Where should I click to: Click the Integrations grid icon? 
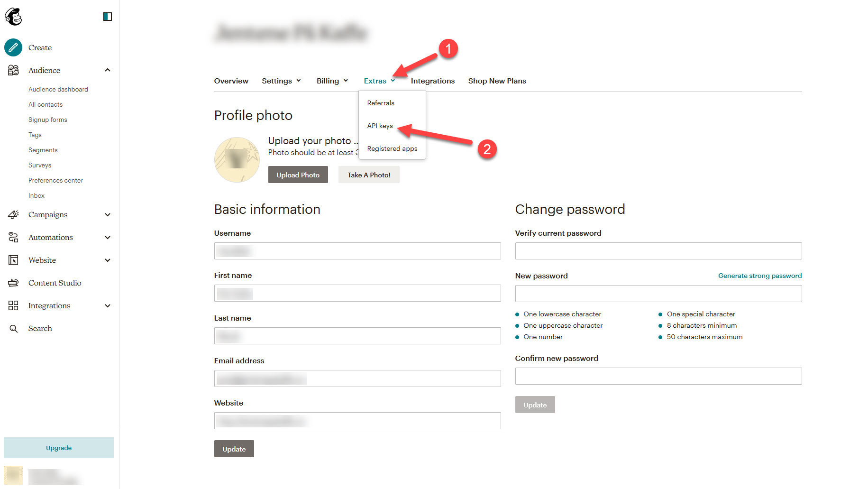click(x=13, y=305)
